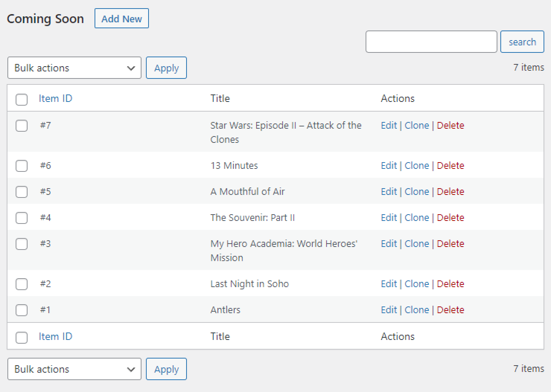
Task: Tick the checkbox next to Antlers row
Action: pyautogui.click(x=22, y=310)
